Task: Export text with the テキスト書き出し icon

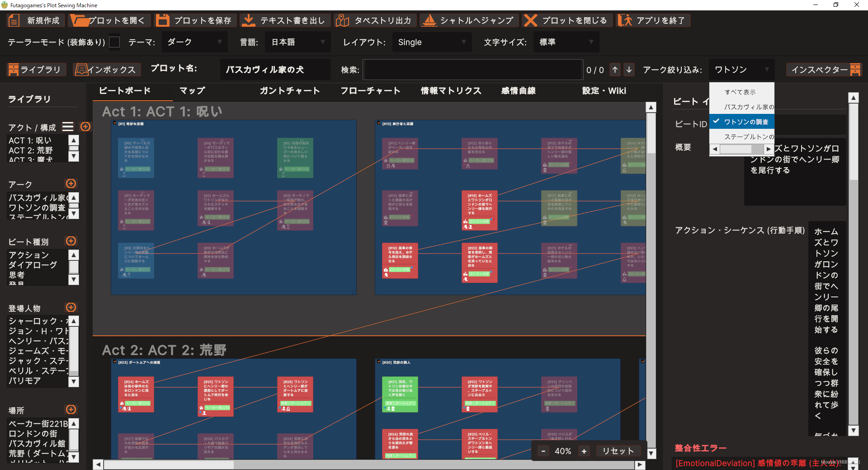Action: (248, 20)
